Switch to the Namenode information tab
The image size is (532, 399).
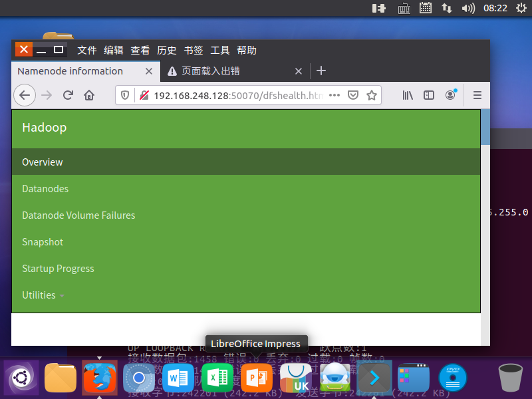86,71
